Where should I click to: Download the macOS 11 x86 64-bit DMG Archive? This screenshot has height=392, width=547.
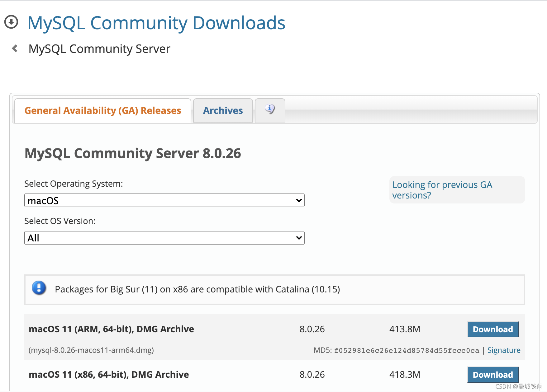[493, 375]
